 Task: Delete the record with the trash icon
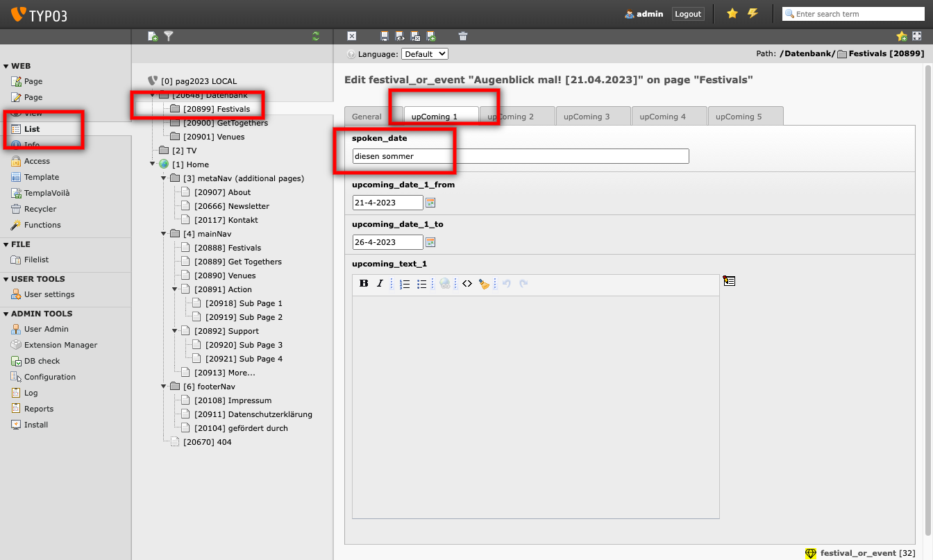click(463, 36)
